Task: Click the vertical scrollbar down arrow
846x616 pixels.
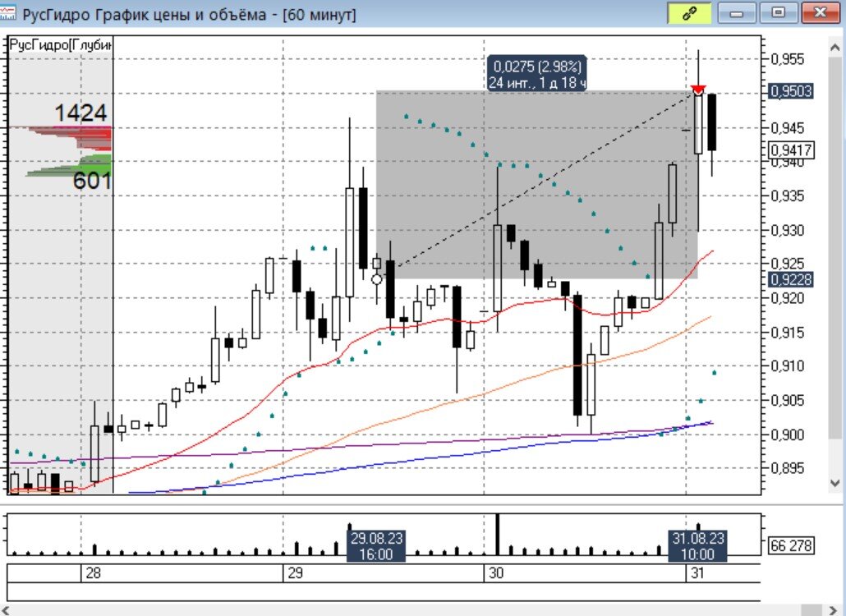Action: pos(835,483)
